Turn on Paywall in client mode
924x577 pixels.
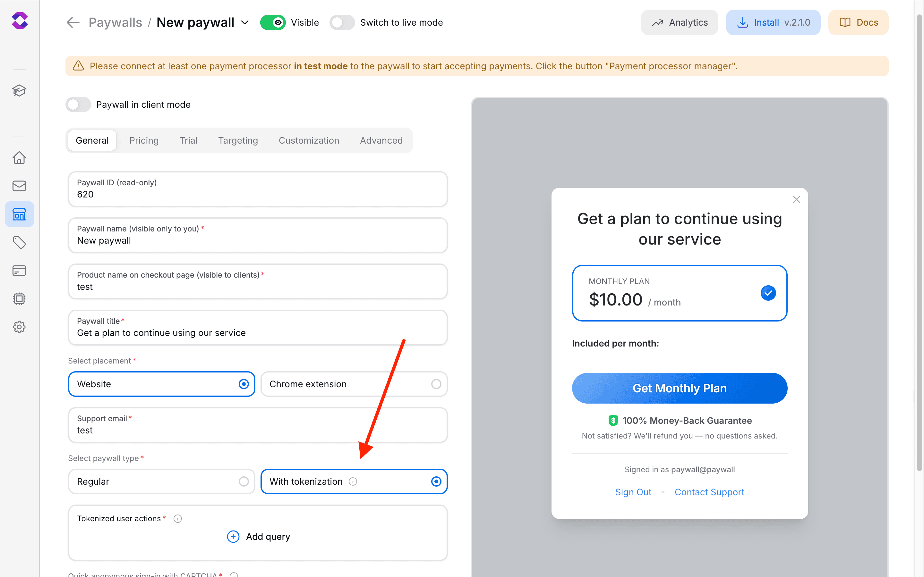[x=78, y=104]
